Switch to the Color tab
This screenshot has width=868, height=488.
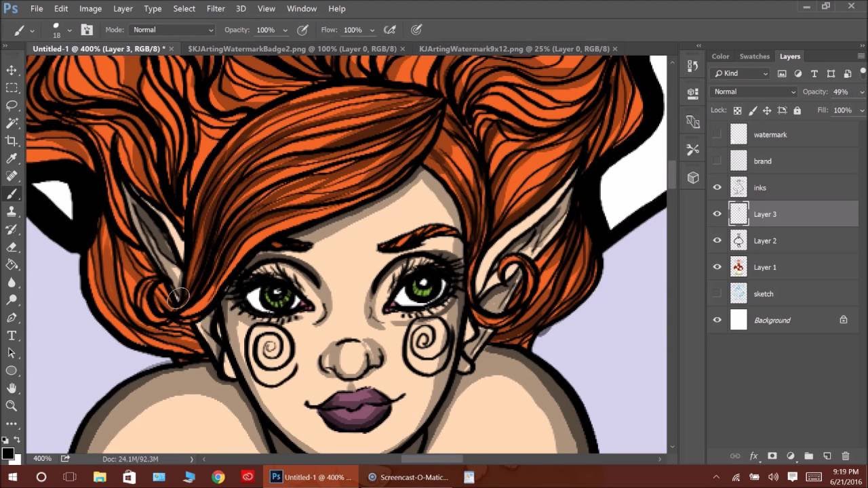pyautogui.click(x=720, y=56)
